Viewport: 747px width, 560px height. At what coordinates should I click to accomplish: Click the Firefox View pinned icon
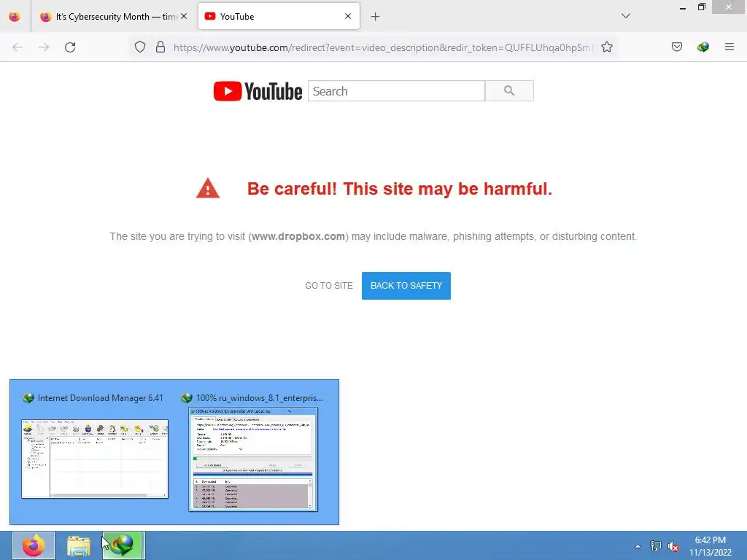coord(15,17)
